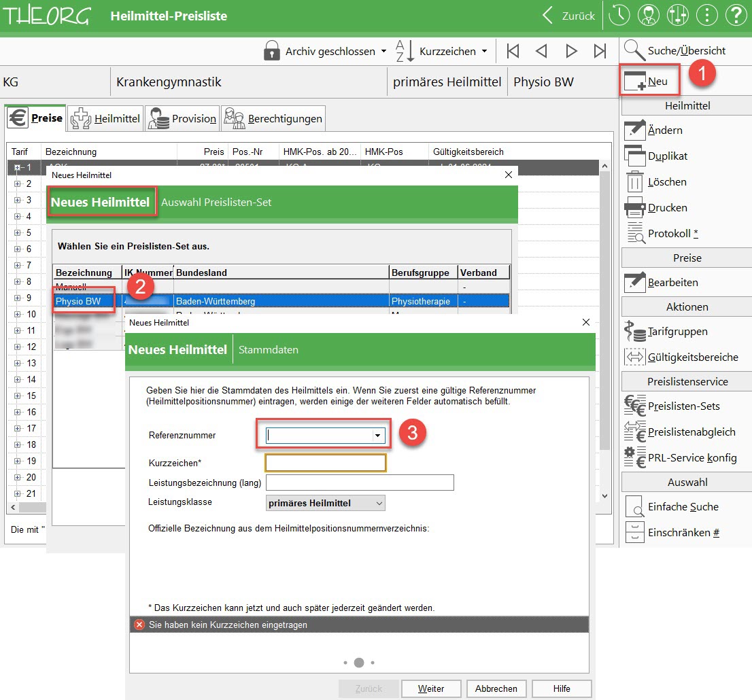The width and height of the screenshot is (752, 700).
Task: Expand the Leistungsklasse combo box
Action: point(379,503)
